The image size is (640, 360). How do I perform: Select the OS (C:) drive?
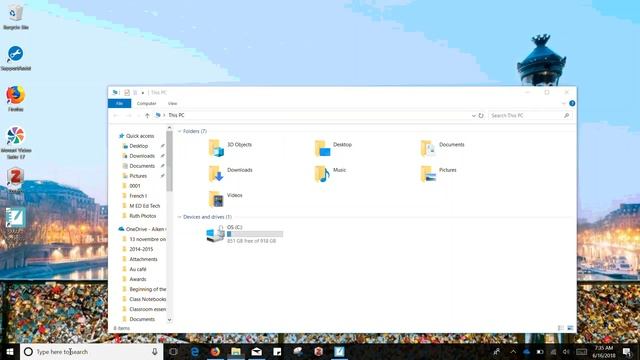click(244, 234)
